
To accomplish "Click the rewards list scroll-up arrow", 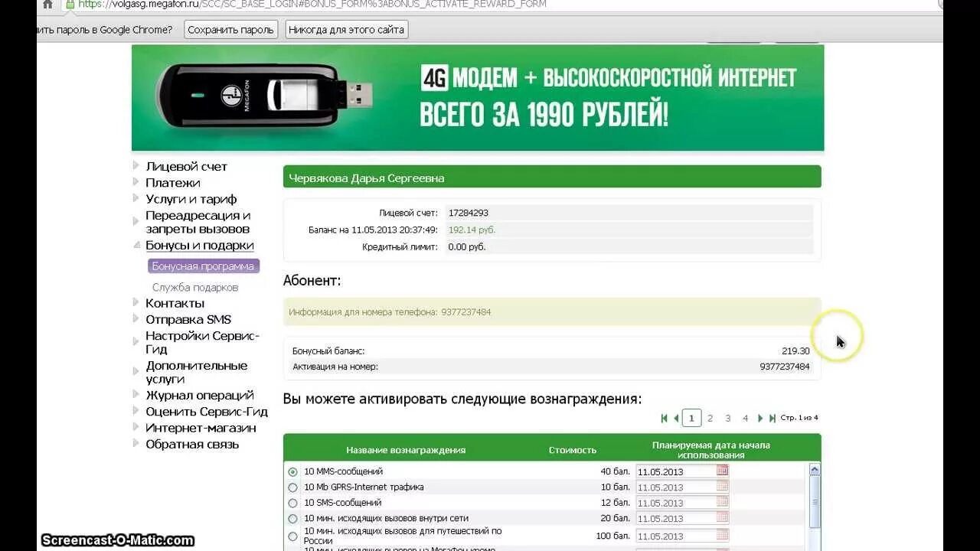I will tap(815, 470).
